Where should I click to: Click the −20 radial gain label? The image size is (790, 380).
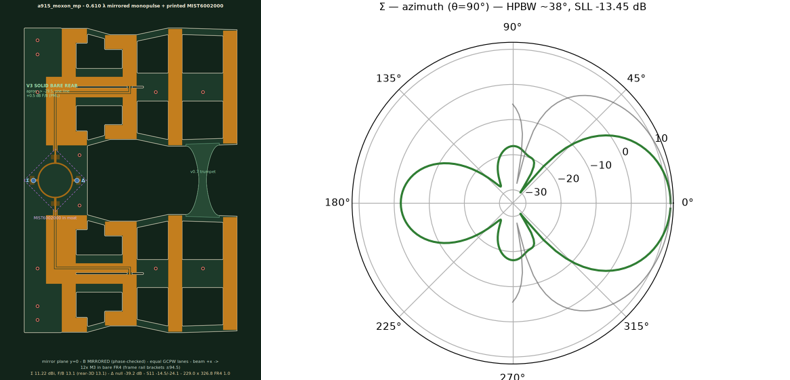pos(569,179)
